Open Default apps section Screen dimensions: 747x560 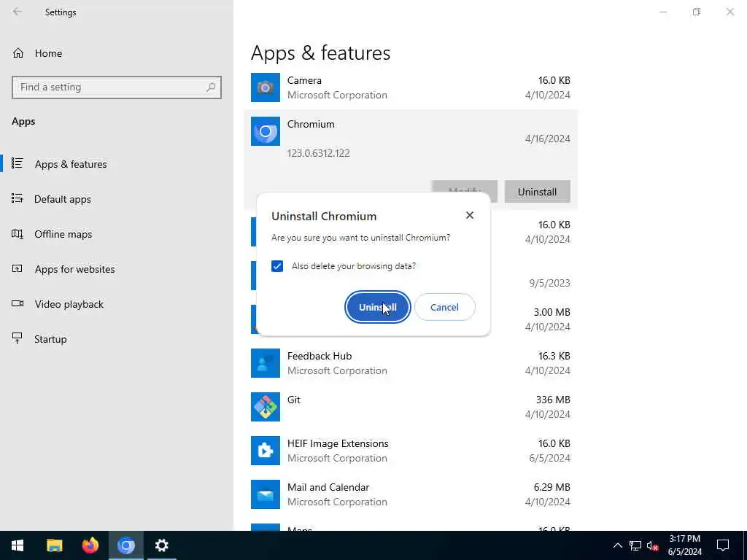[x=117, y=199]
